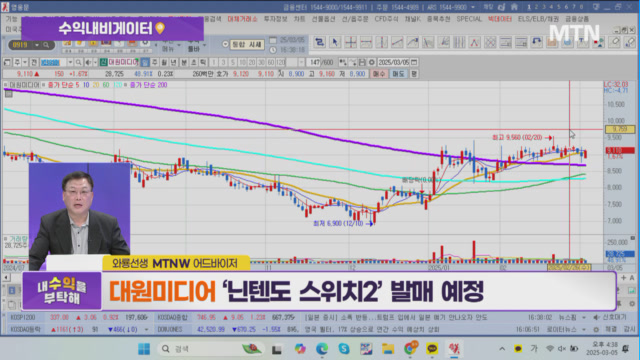Click the 매도 sell button
Screen dimensions: 640x360
pos(398,74)
